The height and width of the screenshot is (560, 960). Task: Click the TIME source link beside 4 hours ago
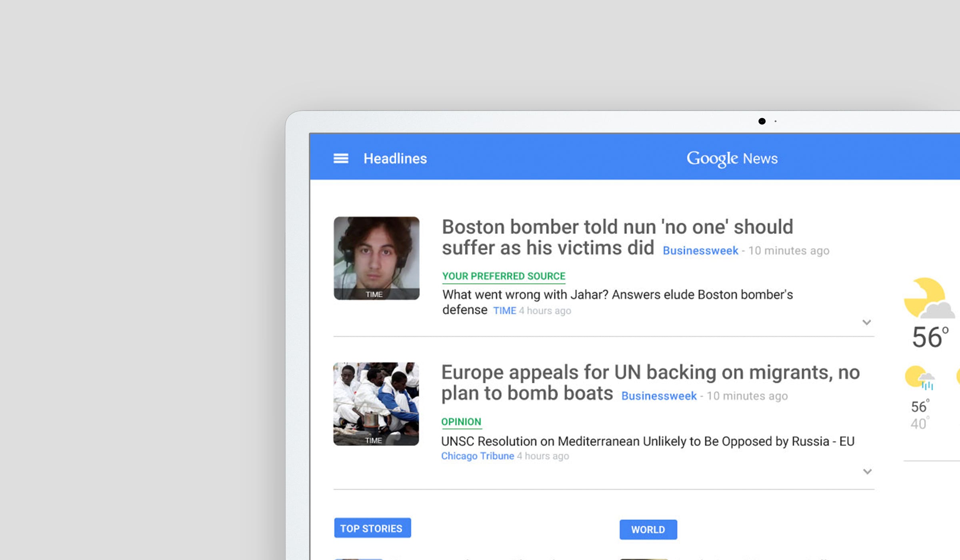pos(504,311)
